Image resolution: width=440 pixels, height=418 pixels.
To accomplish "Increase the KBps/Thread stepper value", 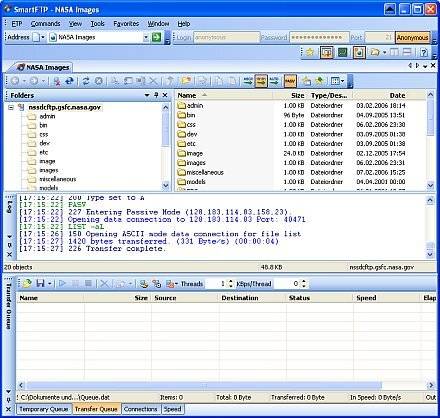I will click(303, 282).
